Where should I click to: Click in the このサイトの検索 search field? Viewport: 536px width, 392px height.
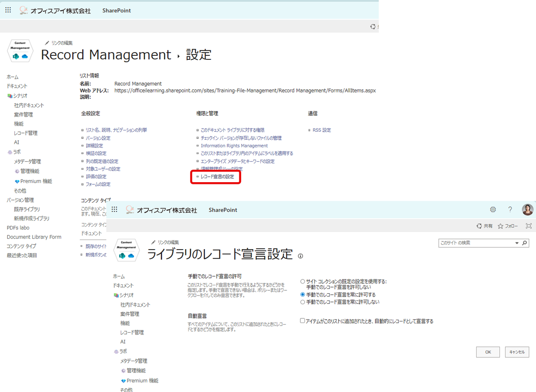click(x=476, y=243)
